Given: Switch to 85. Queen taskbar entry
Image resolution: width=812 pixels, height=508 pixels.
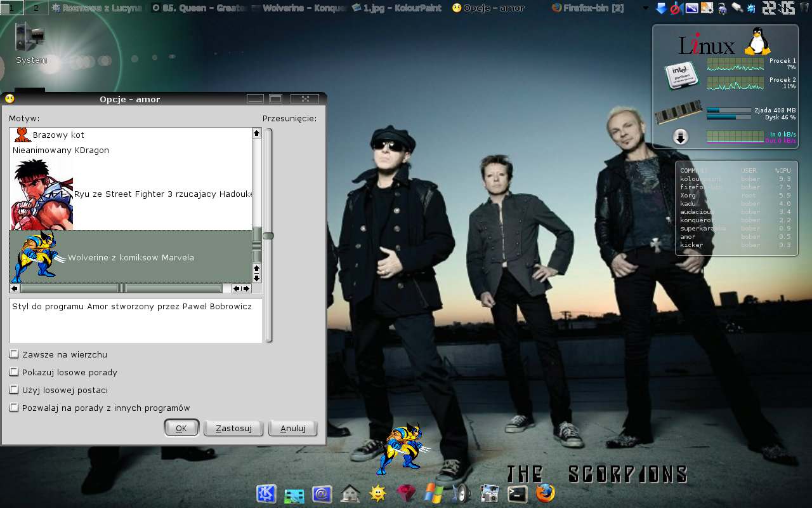Looking at the screenshot, I should (198, 8).
